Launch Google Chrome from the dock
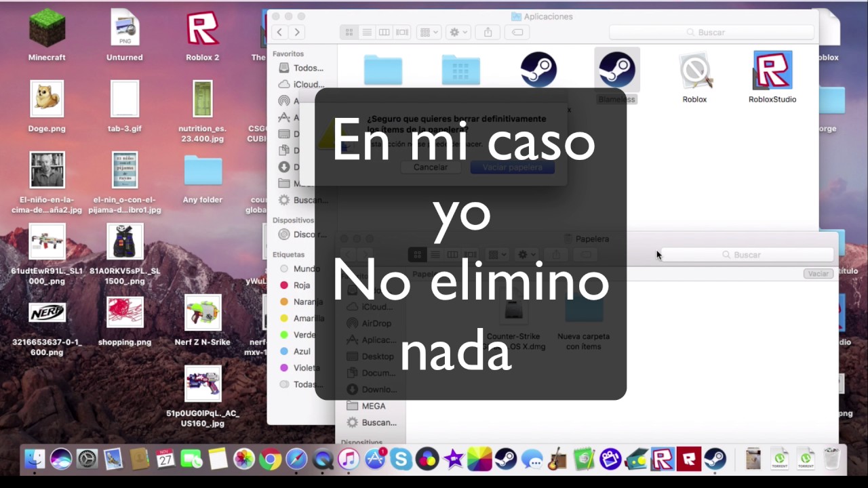868x488 pixels. click(x=270, y=460)
